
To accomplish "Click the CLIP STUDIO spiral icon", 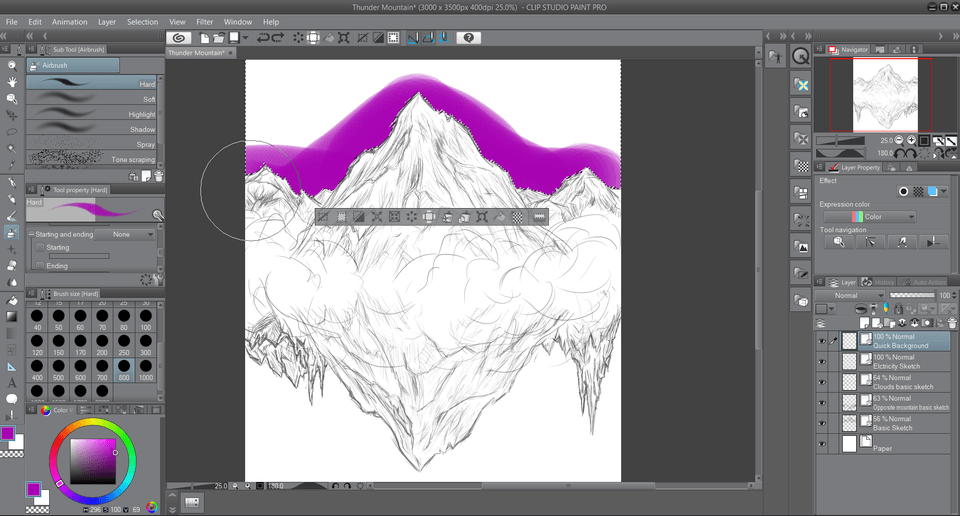I will (x=179, y=38).
